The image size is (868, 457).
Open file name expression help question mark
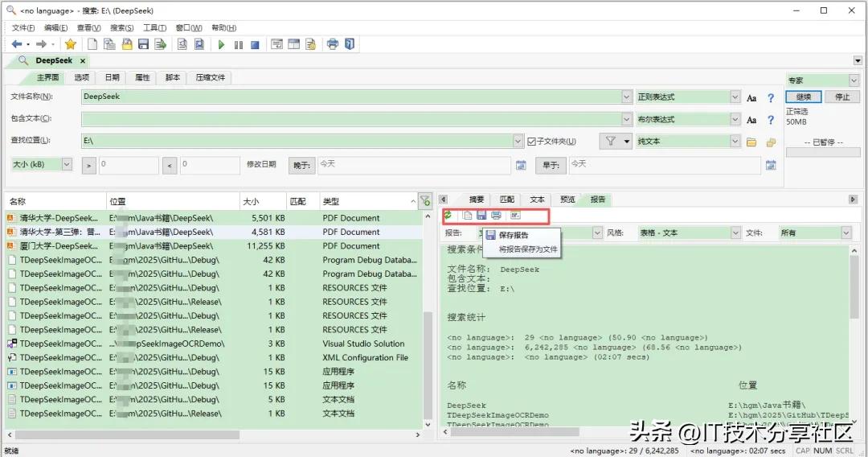tap(771, 98)
